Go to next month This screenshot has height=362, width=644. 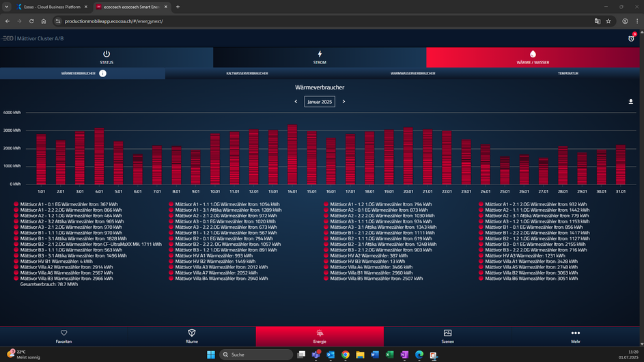point(344,102)
